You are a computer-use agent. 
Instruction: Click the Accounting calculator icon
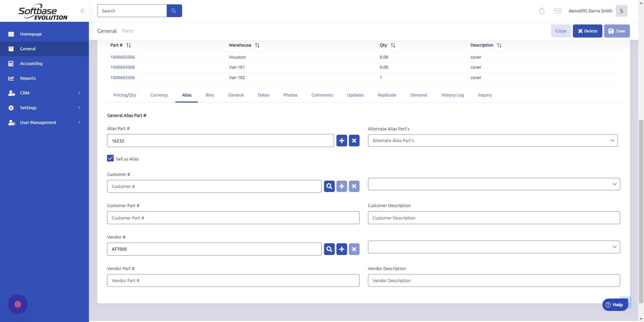11,63
